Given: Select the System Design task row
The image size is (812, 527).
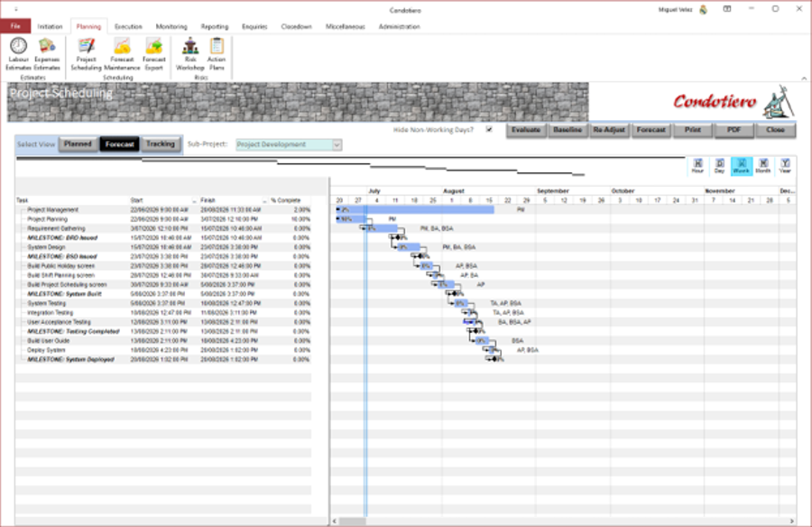Looking at the screenshot, I should point(163,247).
